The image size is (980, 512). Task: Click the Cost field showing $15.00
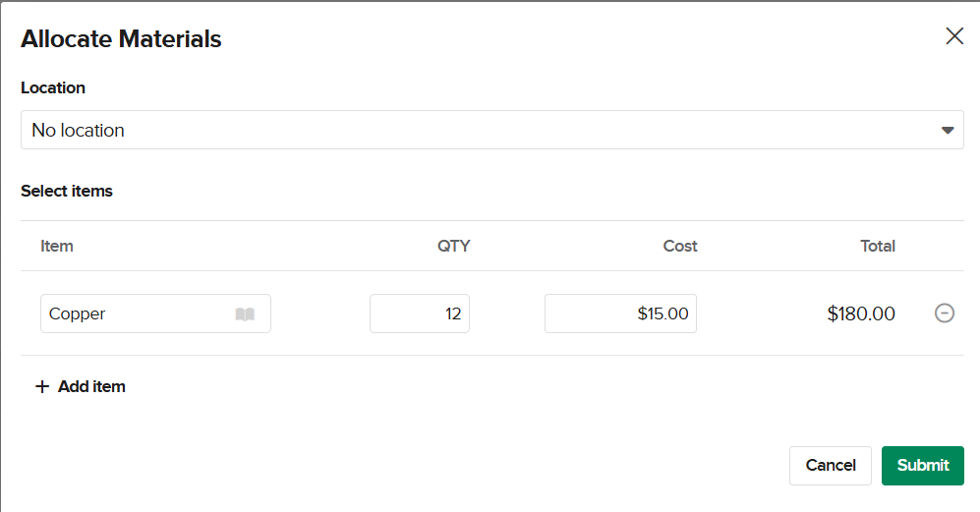(620, 314)
